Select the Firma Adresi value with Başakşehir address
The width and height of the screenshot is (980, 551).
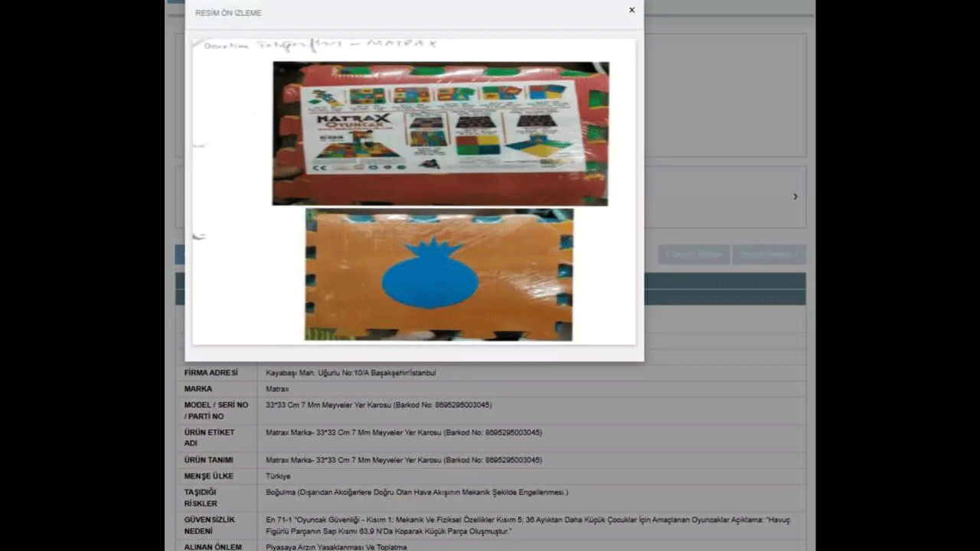click(x=351, y=373)
